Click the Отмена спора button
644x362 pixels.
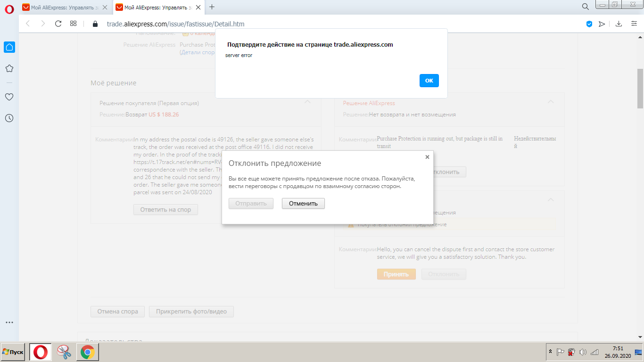117,312
